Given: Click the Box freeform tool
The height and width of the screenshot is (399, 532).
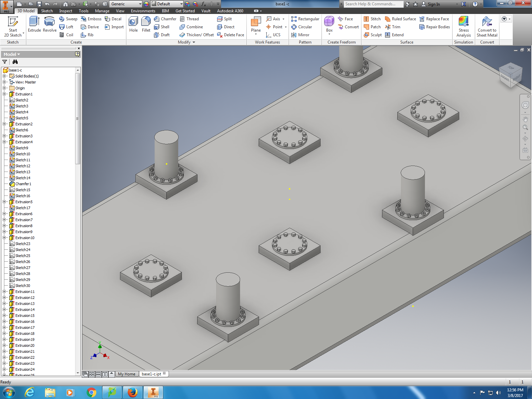Looking at the screenshot, I should point(329,25).
